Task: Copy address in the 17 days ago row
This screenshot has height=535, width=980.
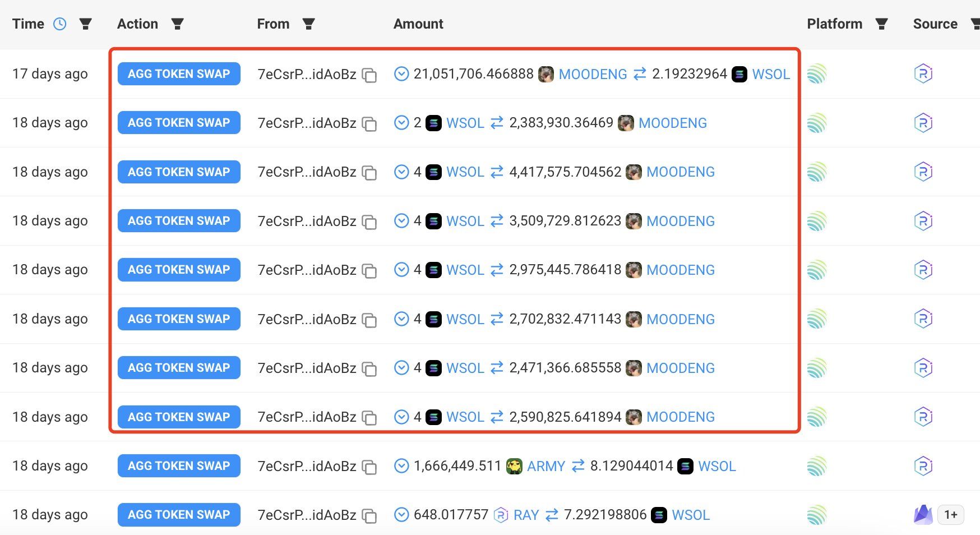Action: (x=369, y=75)
